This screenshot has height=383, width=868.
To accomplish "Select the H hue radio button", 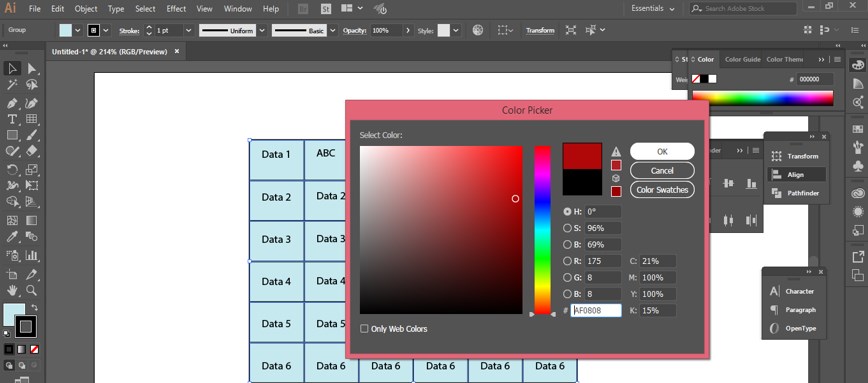I will [x=567, y=211].
